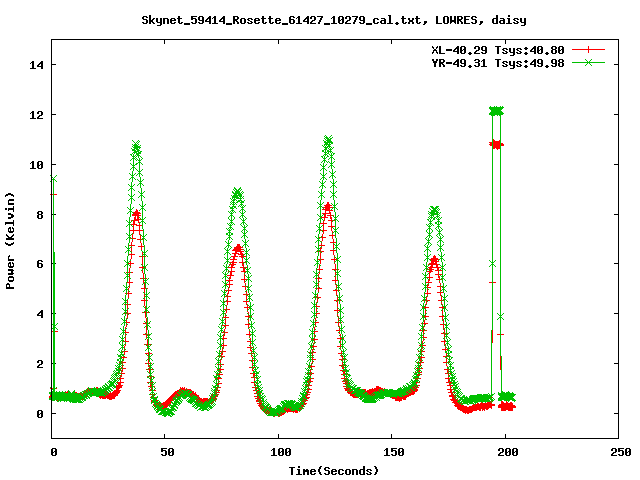
Task: Click the red peak top near 82 seconds
Action: (238, 248)
